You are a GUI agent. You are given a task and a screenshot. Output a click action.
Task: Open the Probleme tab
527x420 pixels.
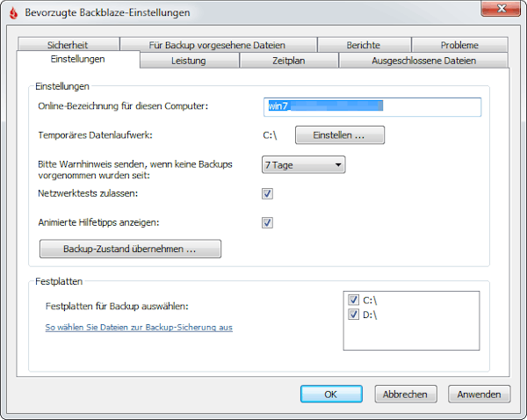point(459,45)
